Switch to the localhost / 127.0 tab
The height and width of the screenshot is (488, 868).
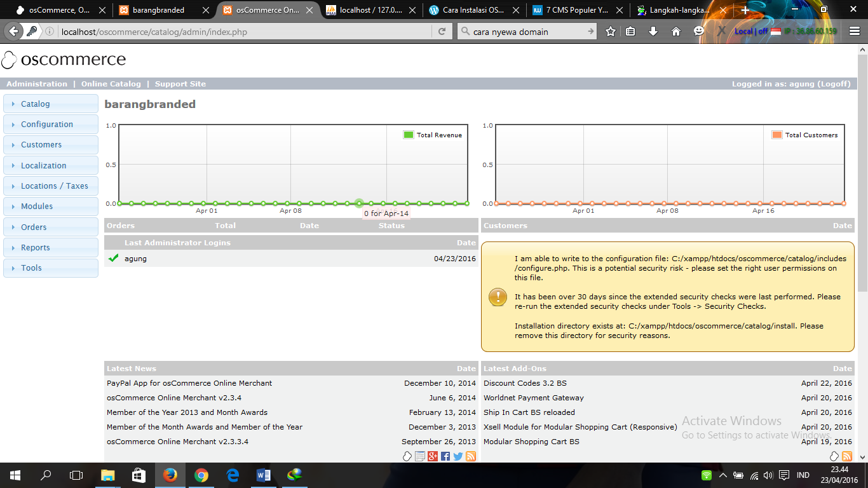[x=371, y=10]
